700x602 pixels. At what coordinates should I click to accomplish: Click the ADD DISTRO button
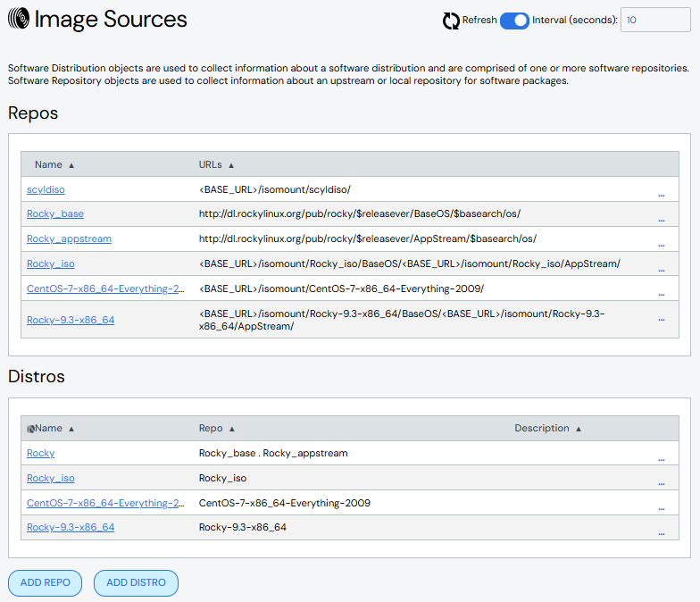coord(136,582)
